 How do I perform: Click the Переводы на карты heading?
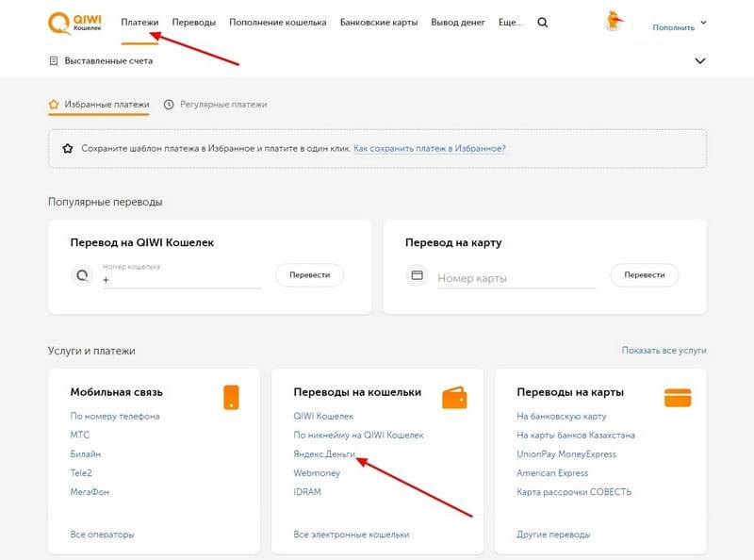[570, 392]
